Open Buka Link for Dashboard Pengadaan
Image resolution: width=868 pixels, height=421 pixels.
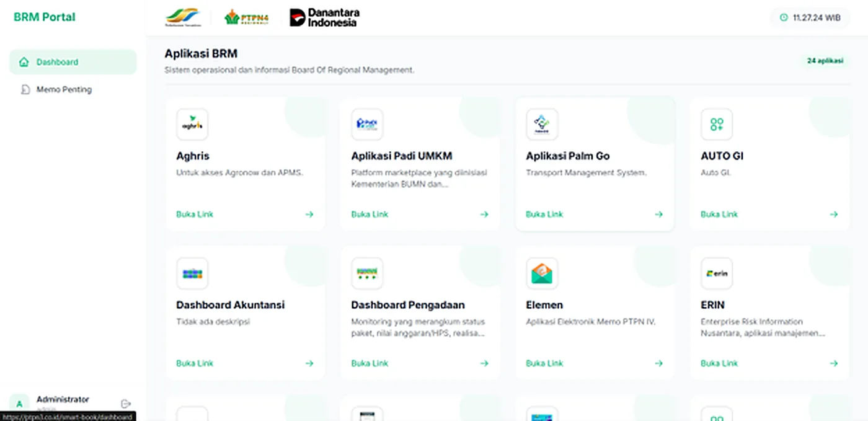pyautogui.click(x=370, y=363)
